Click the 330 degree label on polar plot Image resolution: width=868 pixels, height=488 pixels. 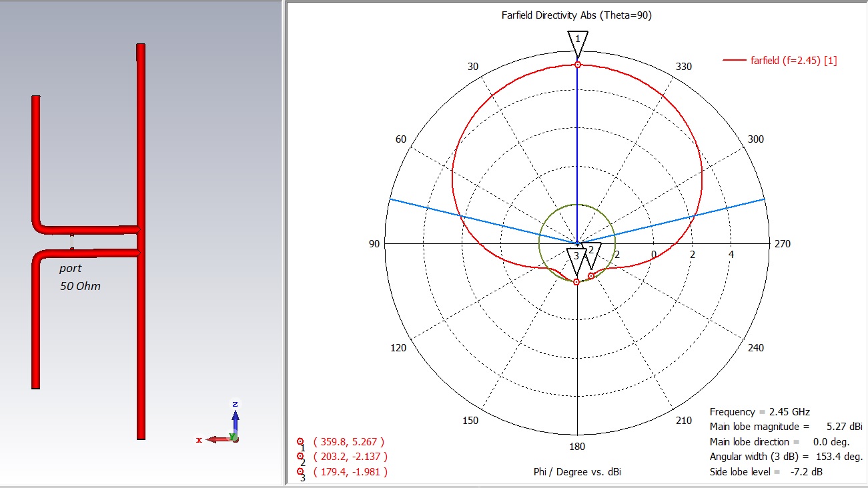coord(684,67)
